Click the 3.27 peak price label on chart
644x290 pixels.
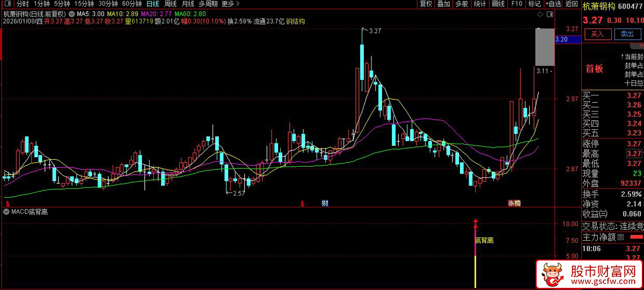[x=375, y=32]
